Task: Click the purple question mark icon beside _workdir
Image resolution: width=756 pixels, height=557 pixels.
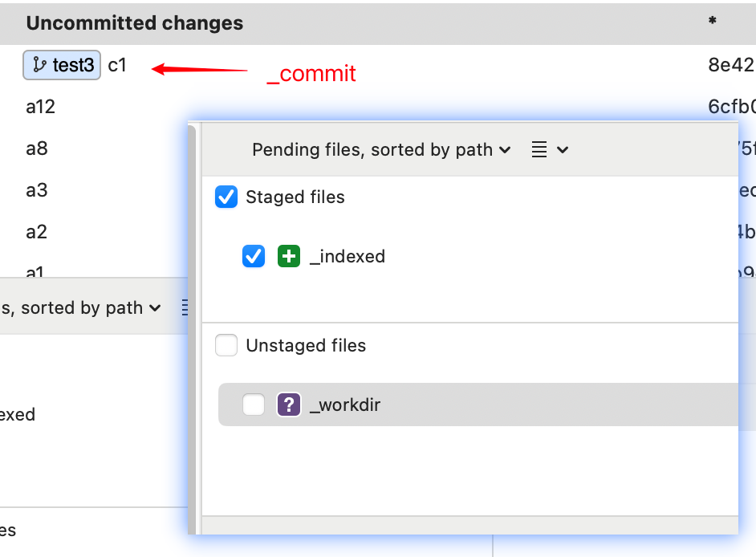Action: click(x=289, y=405)
